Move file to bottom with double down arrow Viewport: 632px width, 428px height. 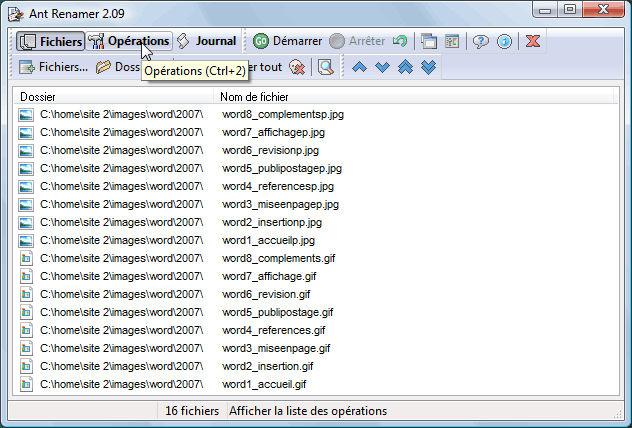point(429,67)
